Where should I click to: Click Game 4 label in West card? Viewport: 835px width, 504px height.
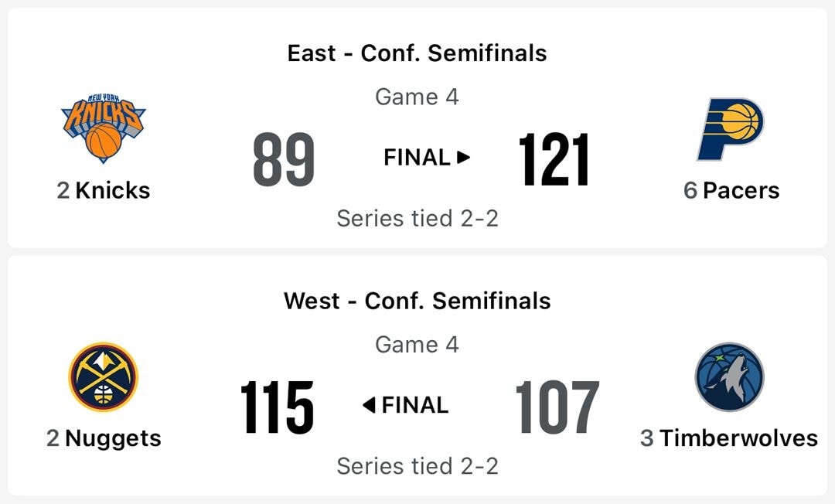pyautogui.click(x=417, y=344)
